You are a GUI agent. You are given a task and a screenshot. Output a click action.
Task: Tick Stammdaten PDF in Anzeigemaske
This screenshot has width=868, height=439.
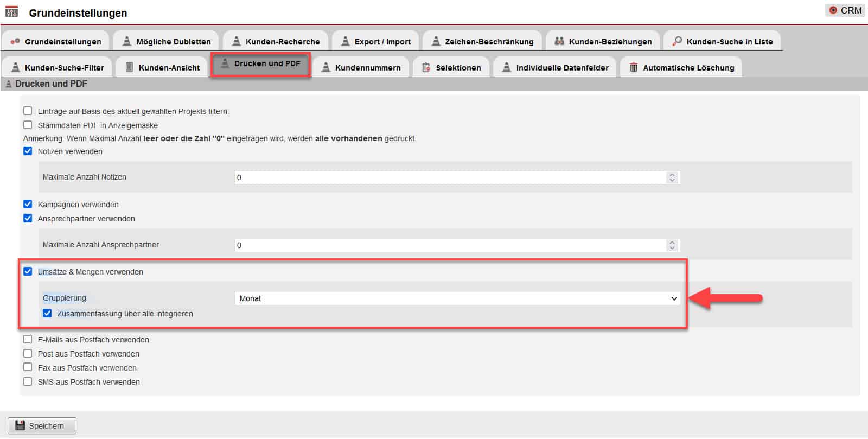(x=28, y=125)
